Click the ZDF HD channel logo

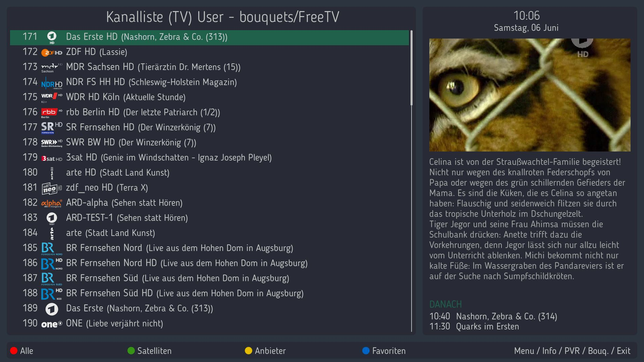point(52,53)
